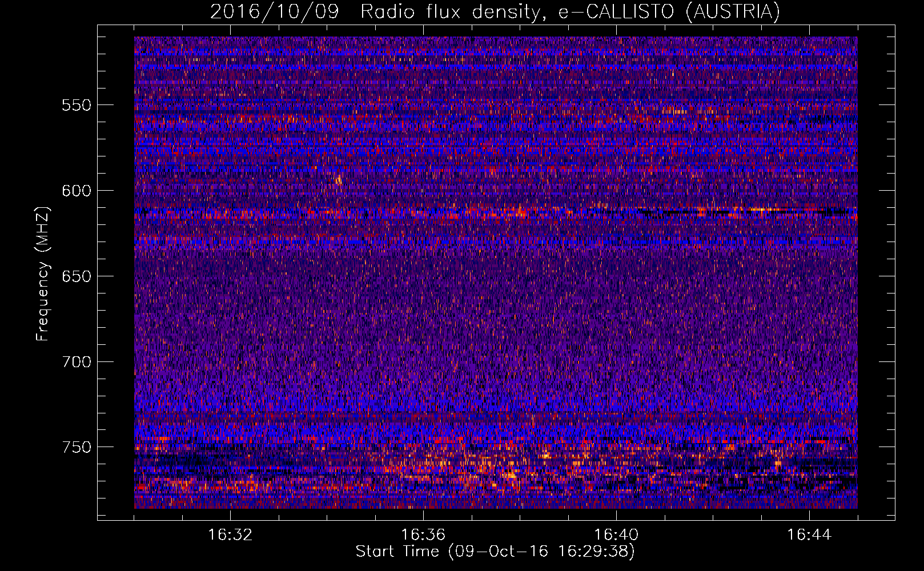Select the 600 frequency tick label
Image resolution: width=924 pixels, height=571 pixels.
[x=77, y=191]
